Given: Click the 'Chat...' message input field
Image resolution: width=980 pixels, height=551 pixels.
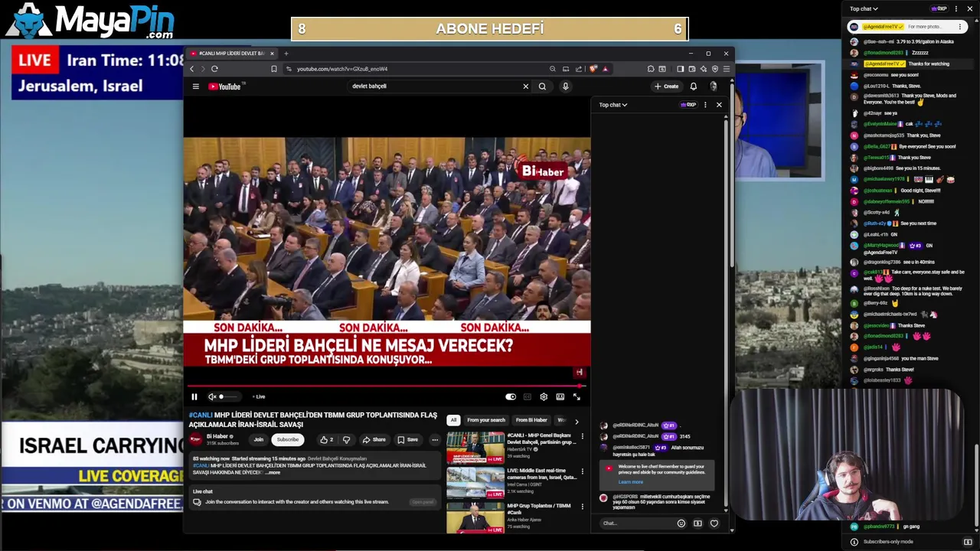Looking at the screenshot, I should (637, 523).
